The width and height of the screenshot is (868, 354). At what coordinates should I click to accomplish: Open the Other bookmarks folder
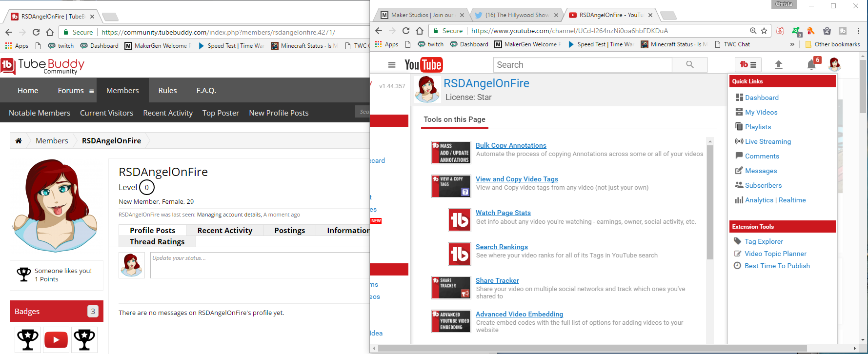(832, 44)
